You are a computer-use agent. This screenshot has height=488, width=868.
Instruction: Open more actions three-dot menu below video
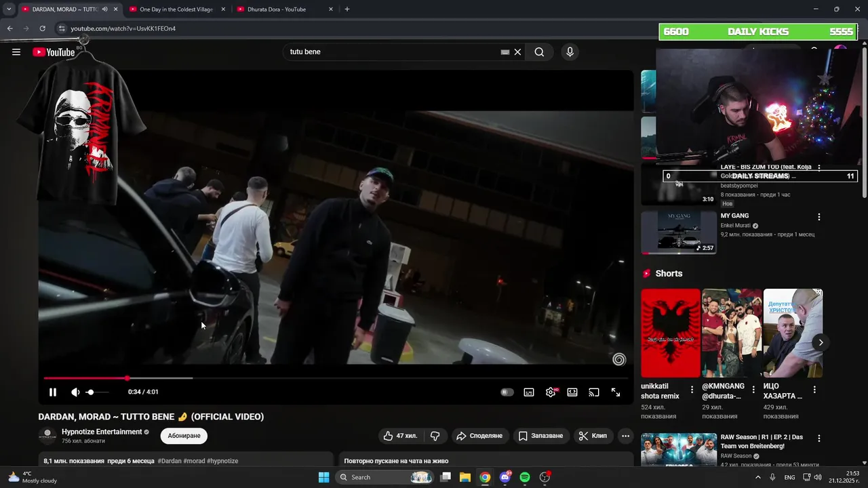pos(625,436)
